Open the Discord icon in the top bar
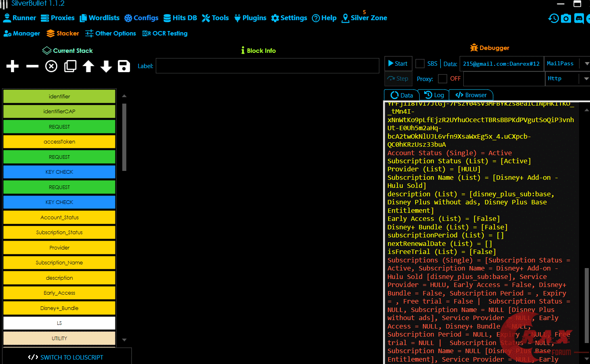This screenshot has width=590, height=364. click(x=579, y=19)
